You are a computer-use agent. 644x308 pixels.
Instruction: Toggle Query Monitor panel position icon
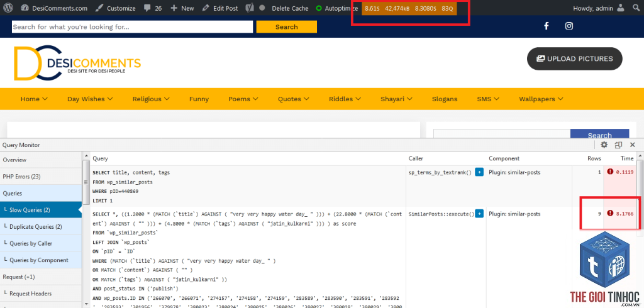(x=618, y=145)
